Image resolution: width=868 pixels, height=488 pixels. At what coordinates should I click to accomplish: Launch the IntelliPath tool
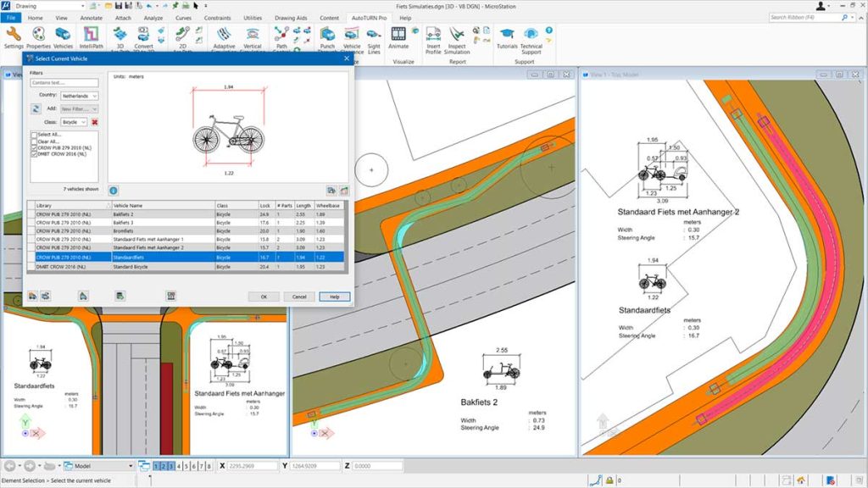pos(90,34)
